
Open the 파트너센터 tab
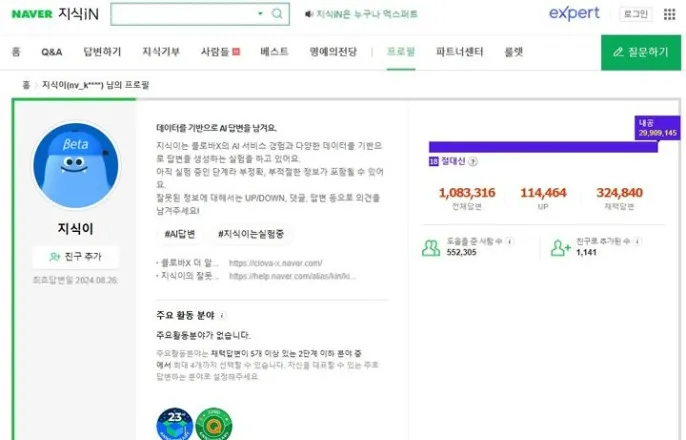click(x=459, y=52)
